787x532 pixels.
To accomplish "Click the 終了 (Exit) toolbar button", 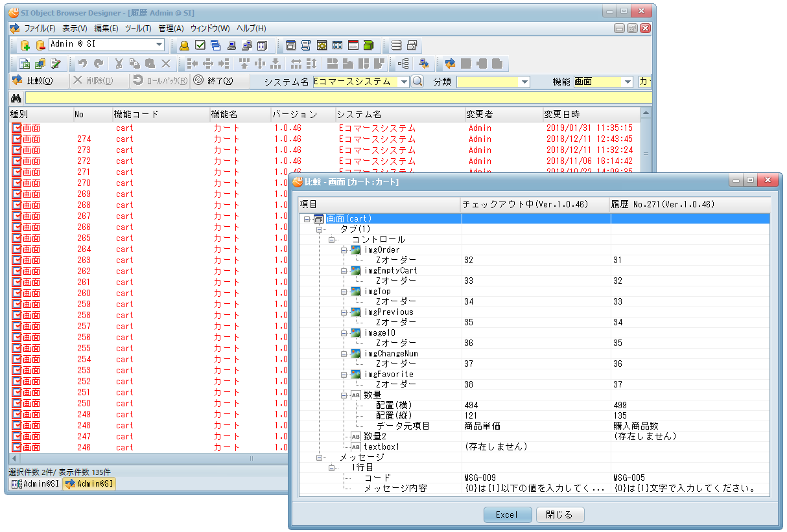I will coord(213,81).
